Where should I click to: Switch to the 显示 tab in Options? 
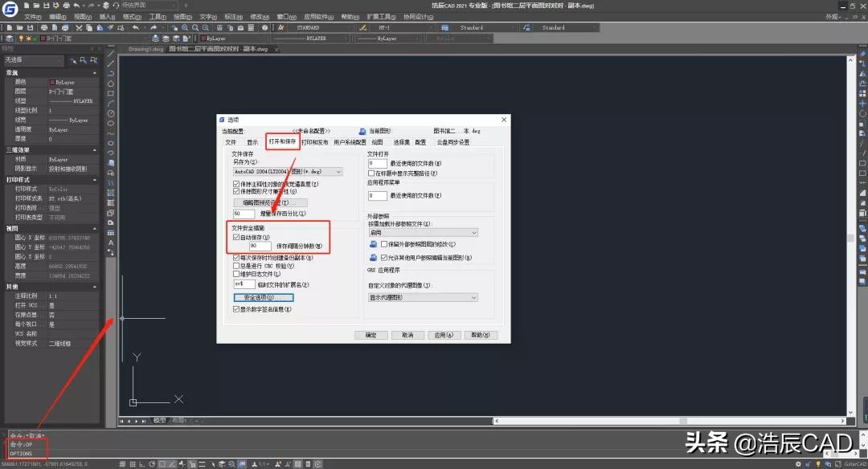[x=253, y=141]
